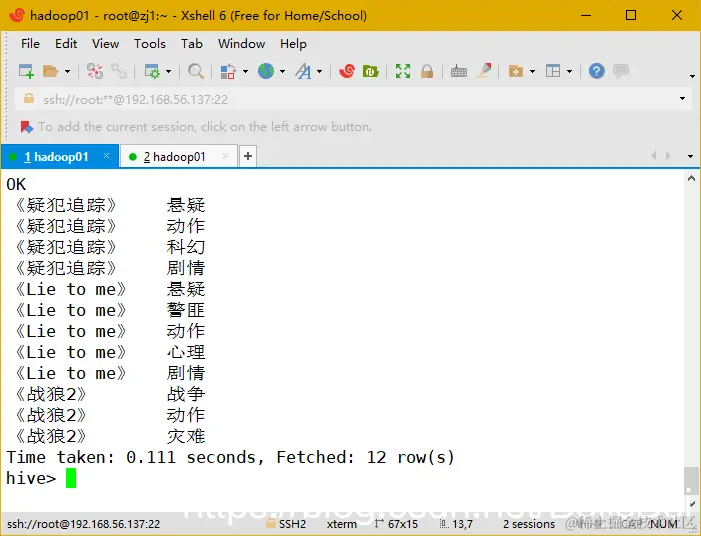701x536 pixels.
Task: Launch Xmanager with red swirl icon
Action: (346, 71)
